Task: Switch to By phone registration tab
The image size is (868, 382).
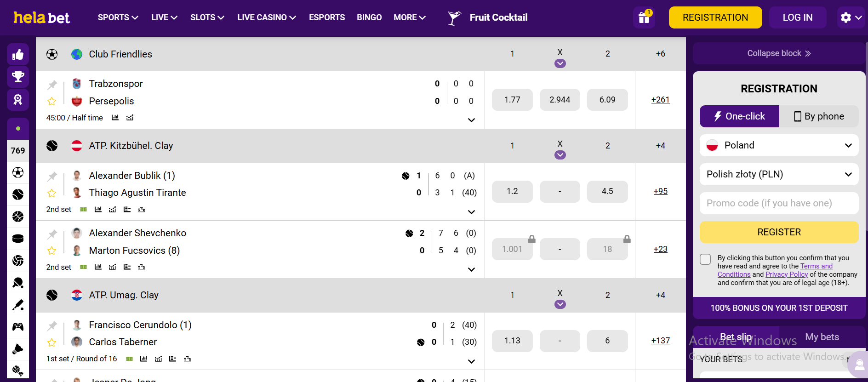Action: [x=819, y=116]
